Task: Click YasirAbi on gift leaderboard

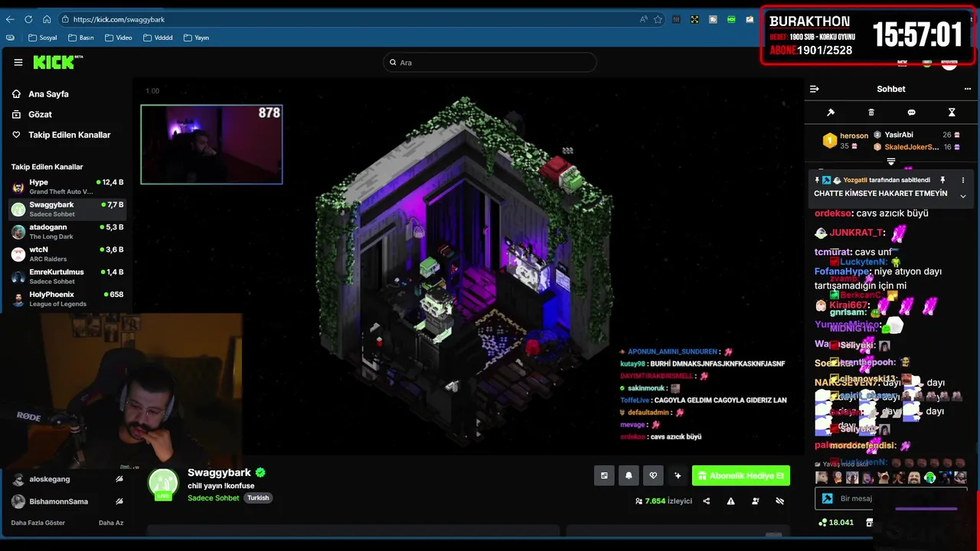Action: (x=899, y=135)
